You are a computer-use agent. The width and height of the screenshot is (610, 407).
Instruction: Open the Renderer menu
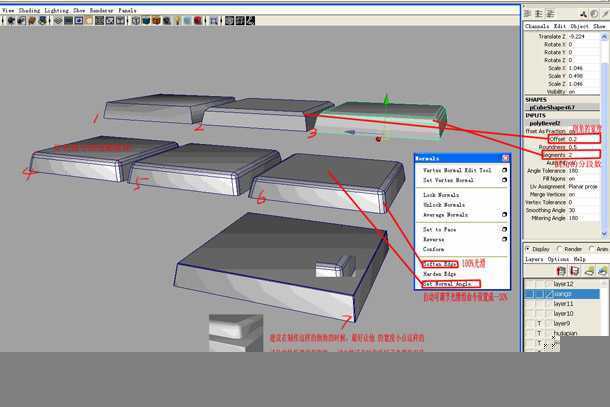click(101, 11)
